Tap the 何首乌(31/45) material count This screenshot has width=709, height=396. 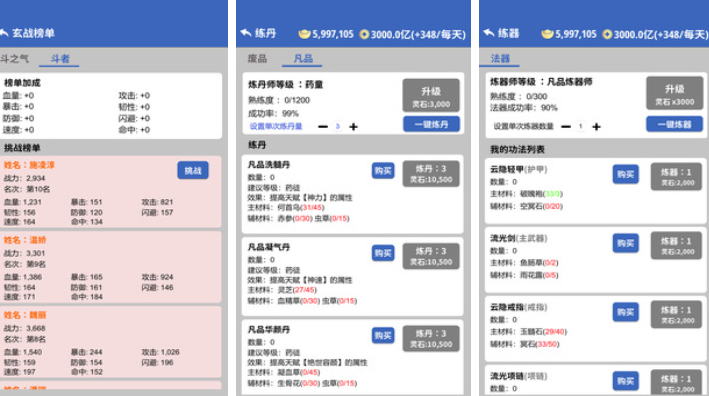click(x=301, y=207)
